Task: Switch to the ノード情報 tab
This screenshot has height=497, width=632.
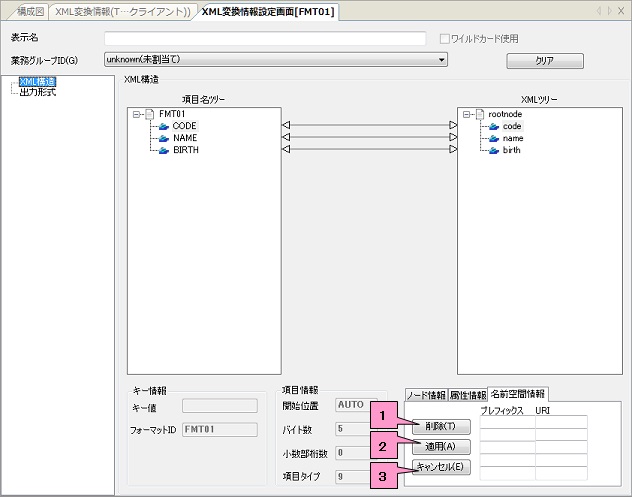Action: [426, 395]
